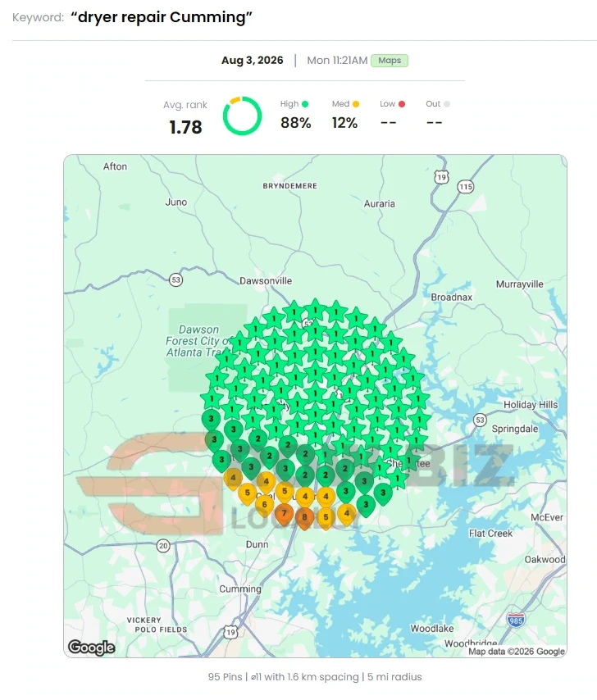This screenshot has width=597, height=700.
Task: Click the Flat Creek map label
Action: [x=490, y=533]
